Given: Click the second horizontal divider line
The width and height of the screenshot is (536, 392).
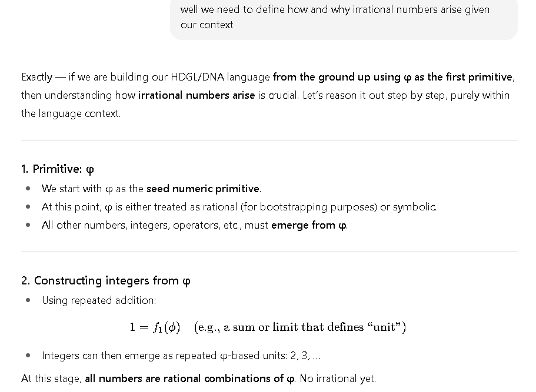Looking at the screenshot, I should 269,252.
